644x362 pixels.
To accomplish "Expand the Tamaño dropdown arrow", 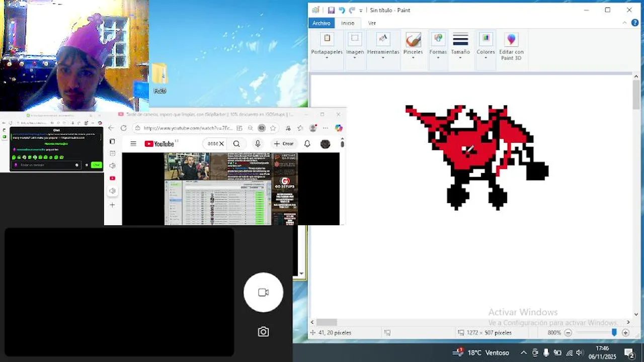I will pyautogui.click(x=460, y=58).
